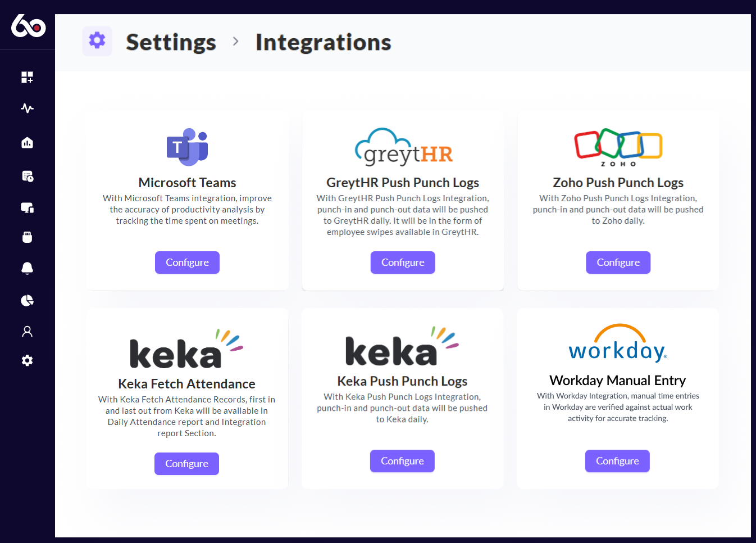Configure the GreytHR Push Punch Logs integration

(403, 263)
